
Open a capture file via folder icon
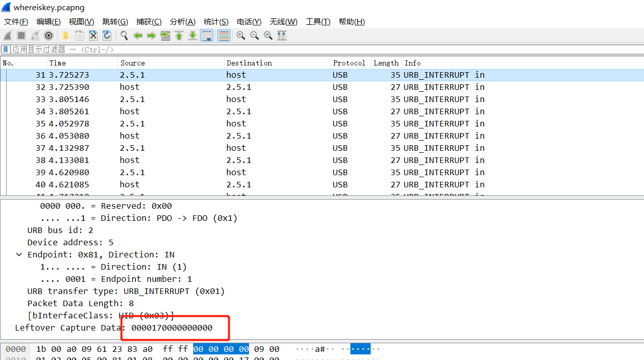(65, 36)
